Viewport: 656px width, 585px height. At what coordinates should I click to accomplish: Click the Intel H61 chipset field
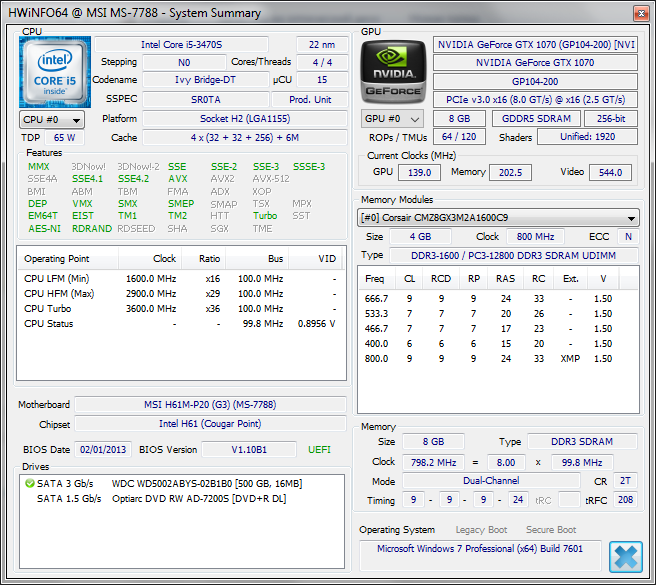(x=210, y=424)
